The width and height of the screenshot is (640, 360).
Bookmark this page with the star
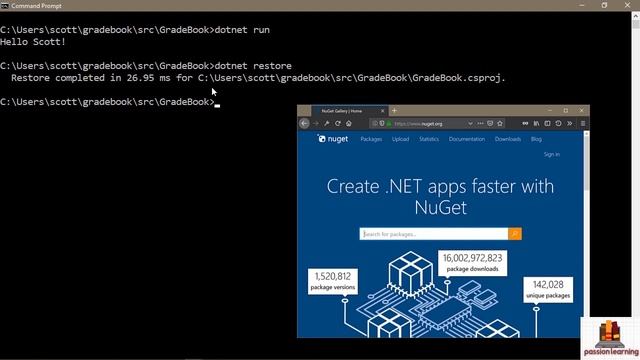500,123
